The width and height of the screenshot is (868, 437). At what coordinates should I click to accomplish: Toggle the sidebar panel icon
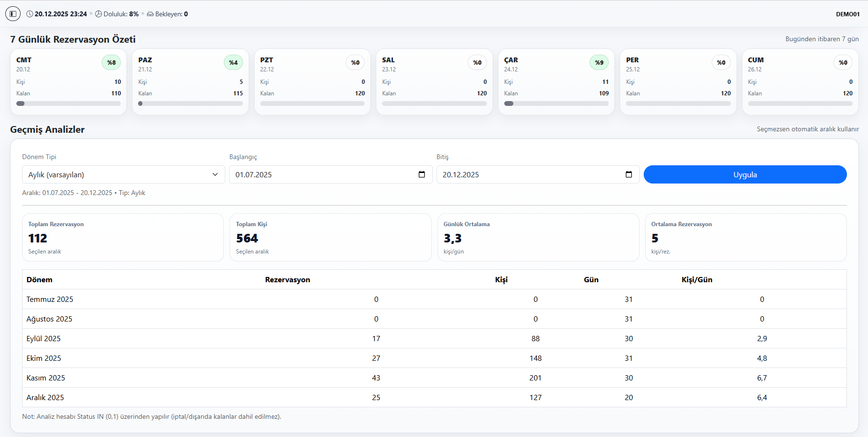click(x=13, y=14)
